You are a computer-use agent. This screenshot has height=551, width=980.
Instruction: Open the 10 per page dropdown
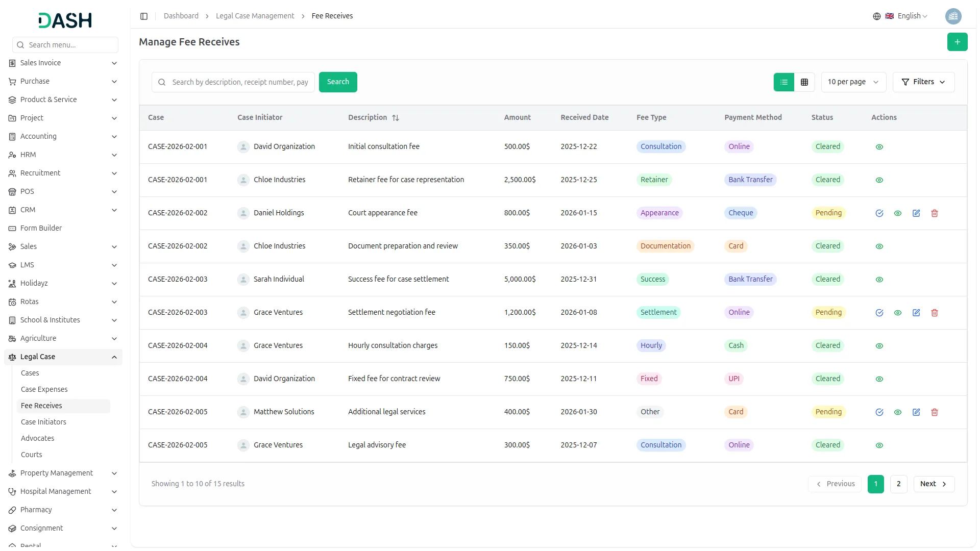(x=853, y=82)
